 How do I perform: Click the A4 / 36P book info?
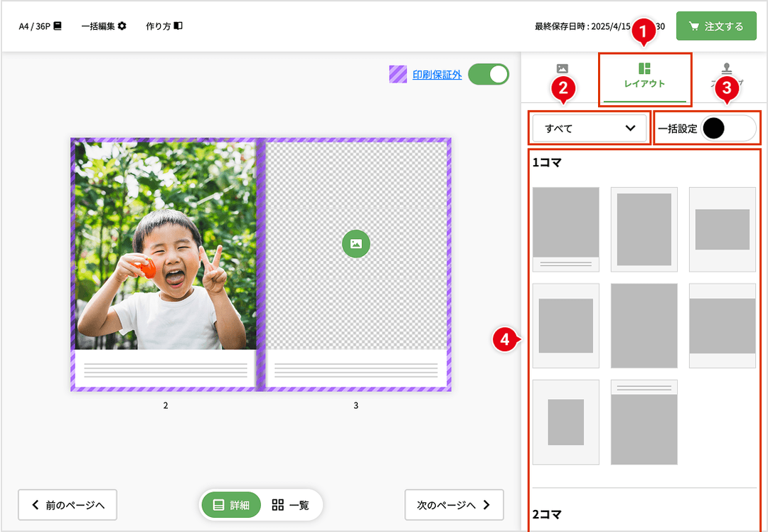coord(41,26)
